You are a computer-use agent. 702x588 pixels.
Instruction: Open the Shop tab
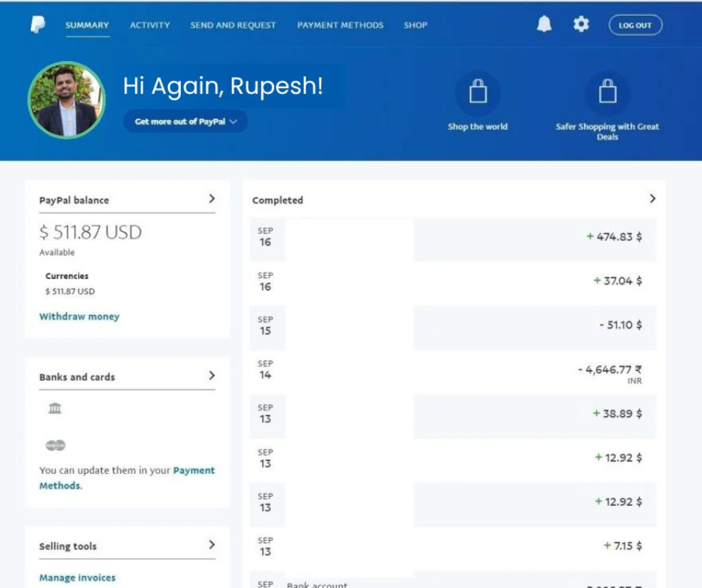click(415, 25)
